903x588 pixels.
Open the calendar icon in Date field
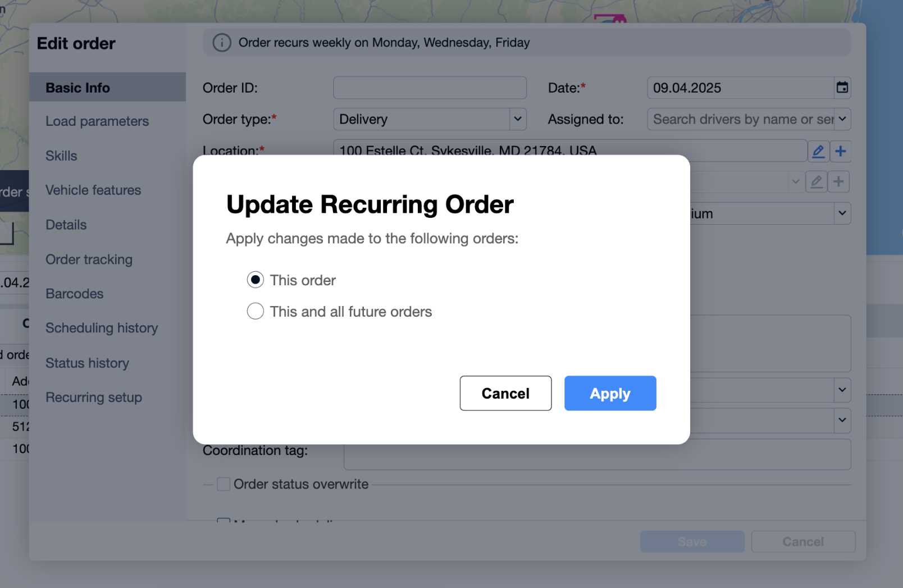[842, 88]
